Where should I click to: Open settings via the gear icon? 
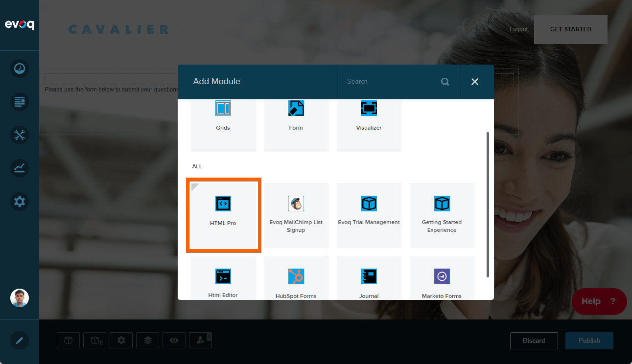20,202
